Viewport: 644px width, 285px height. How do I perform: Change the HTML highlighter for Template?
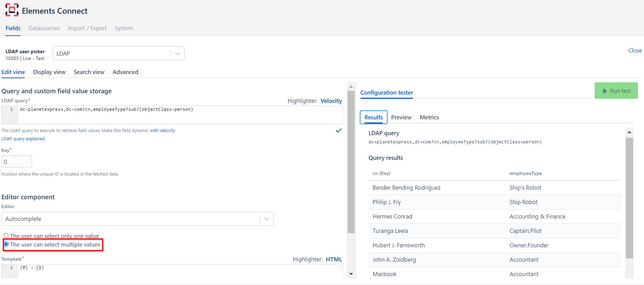coord(333,259)
